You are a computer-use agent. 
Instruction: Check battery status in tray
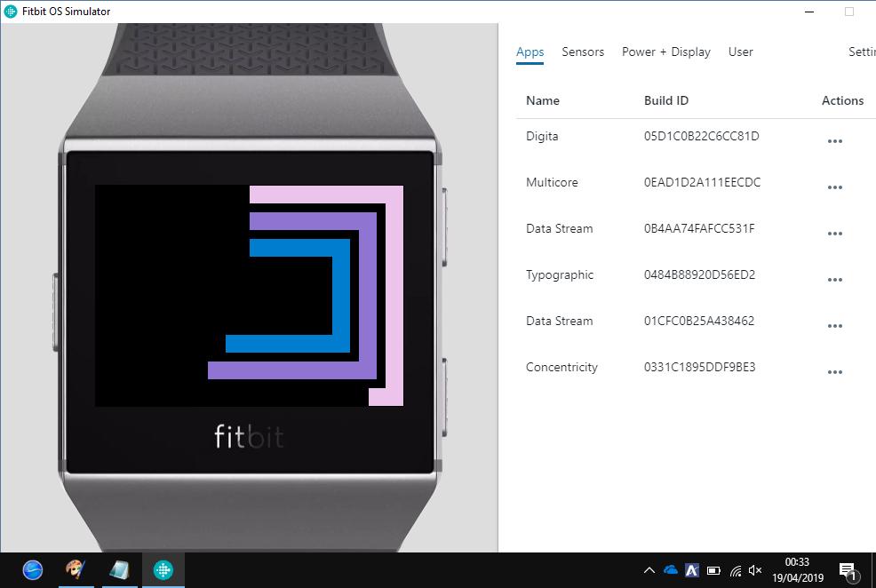(713, 571)
